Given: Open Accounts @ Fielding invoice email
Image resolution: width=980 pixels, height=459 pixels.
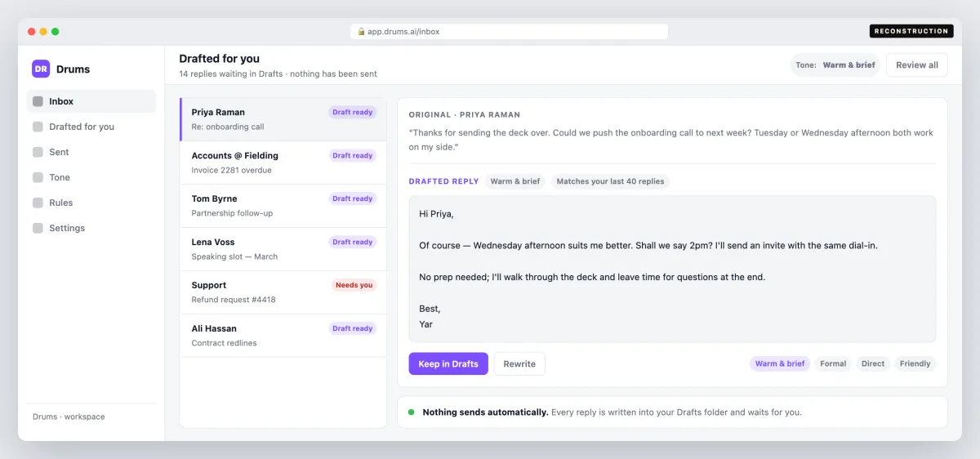Looking at the screenshot, I should (x=283, y=163).
